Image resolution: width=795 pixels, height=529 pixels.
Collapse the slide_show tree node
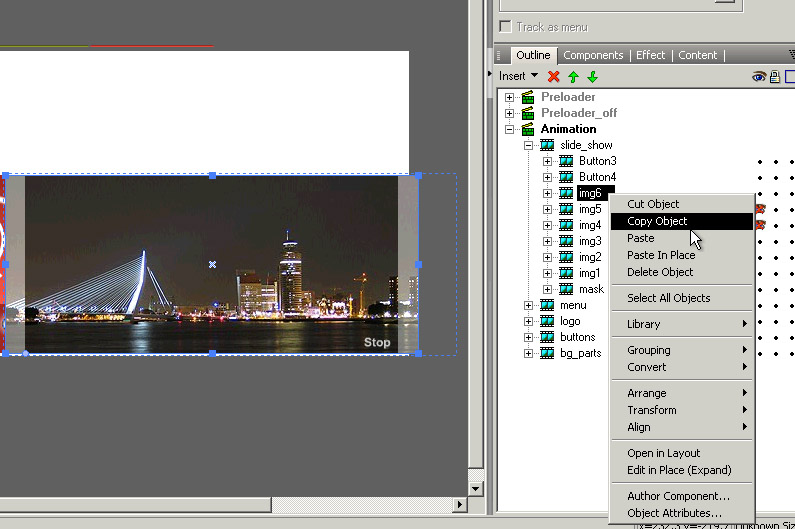tap(528, 145)
